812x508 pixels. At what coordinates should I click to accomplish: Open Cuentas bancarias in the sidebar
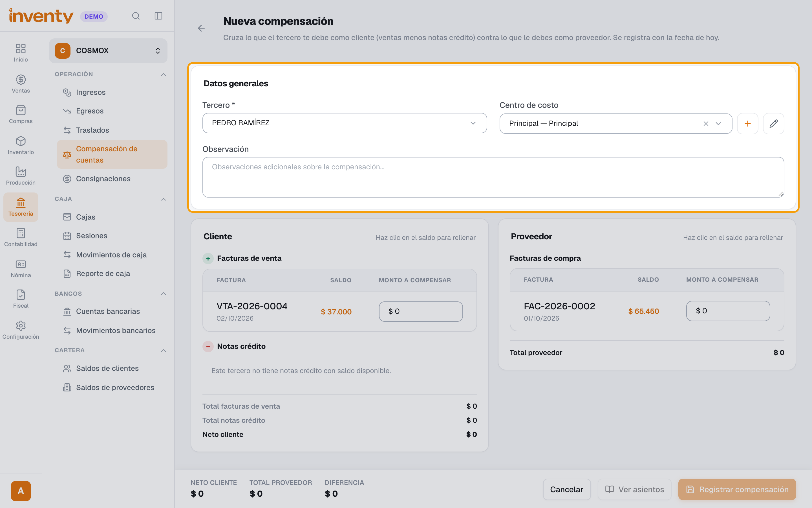click(112, 312)
